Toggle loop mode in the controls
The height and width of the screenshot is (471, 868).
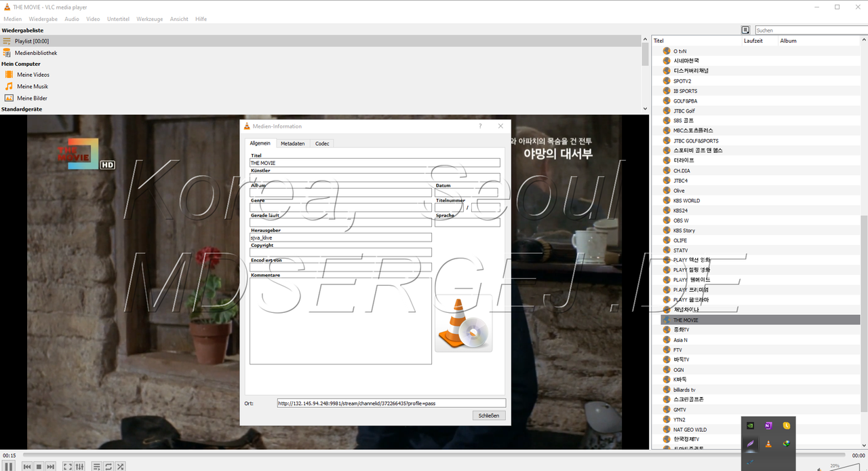(108, 466)
